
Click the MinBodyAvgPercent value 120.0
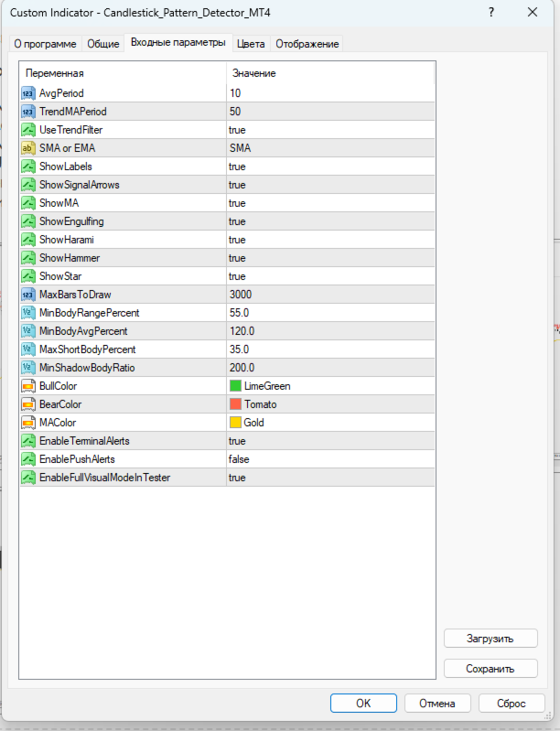pos(242,331)
